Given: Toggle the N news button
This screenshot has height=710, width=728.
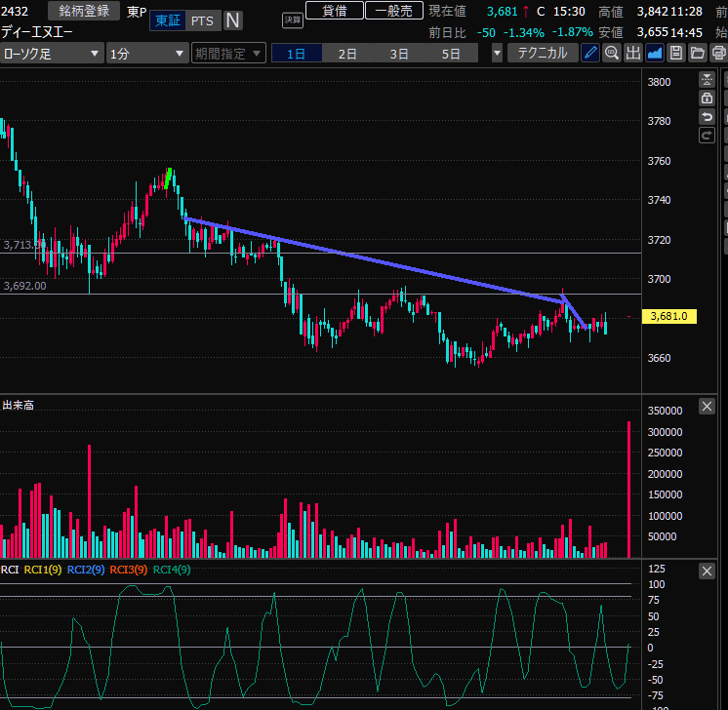Looking at the screenshot, I should click(x=233, y=20).
